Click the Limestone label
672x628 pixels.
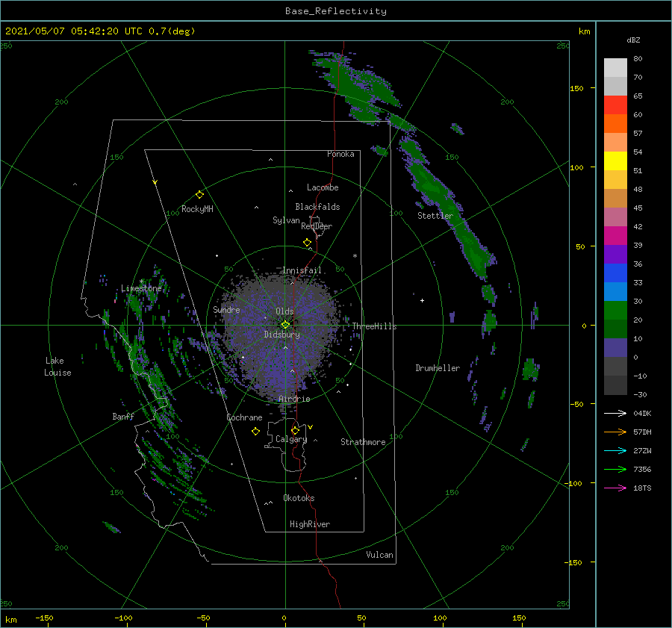pyautogui.click(x=141, y=288)
